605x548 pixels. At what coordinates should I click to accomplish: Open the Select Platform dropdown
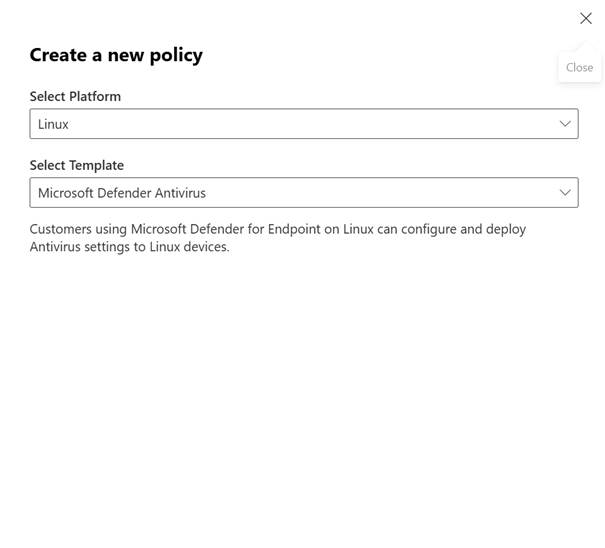[304, 123]
